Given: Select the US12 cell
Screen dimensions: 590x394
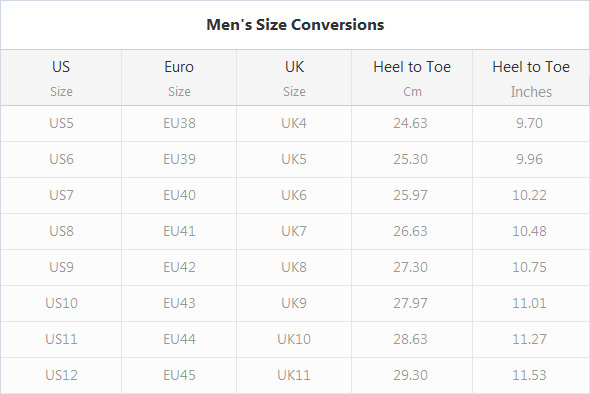Looking at the screenshot, I should click(61, 375).
